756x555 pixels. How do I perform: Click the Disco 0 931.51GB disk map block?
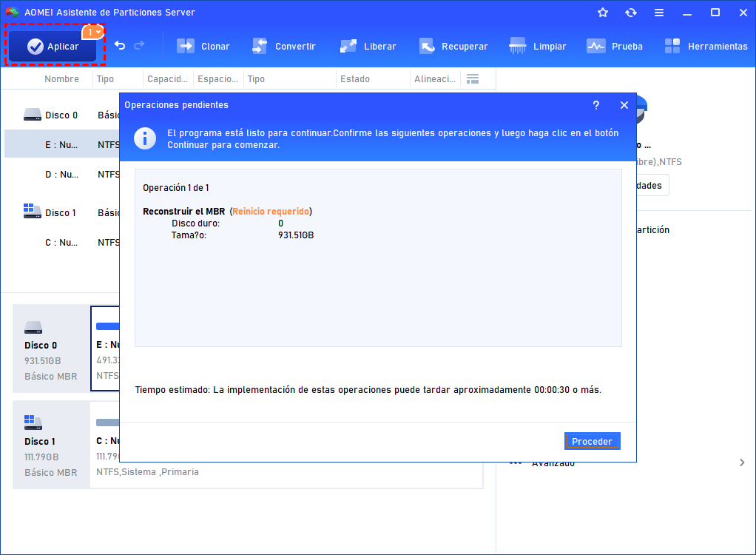click(51, 349)
